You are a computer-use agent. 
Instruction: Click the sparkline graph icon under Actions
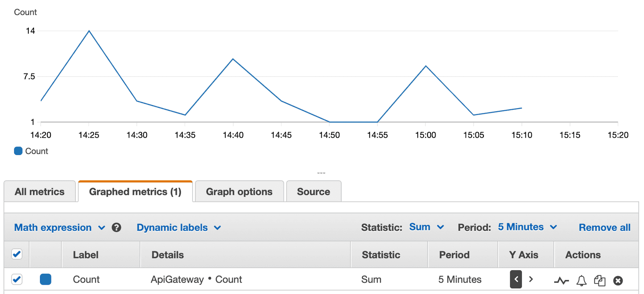561,280
